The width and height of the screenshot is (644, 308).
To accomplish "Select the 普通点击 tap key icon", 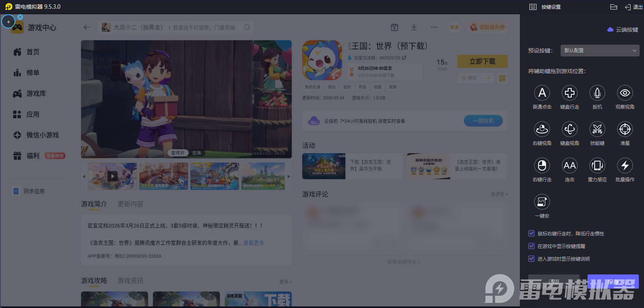I will click(542, 93).
